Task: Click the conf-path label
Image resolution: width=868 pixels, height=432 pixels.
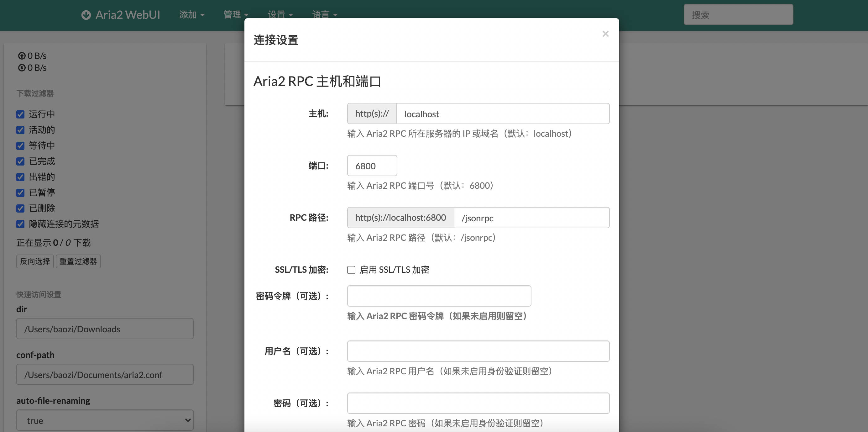Action: [35, 355]
